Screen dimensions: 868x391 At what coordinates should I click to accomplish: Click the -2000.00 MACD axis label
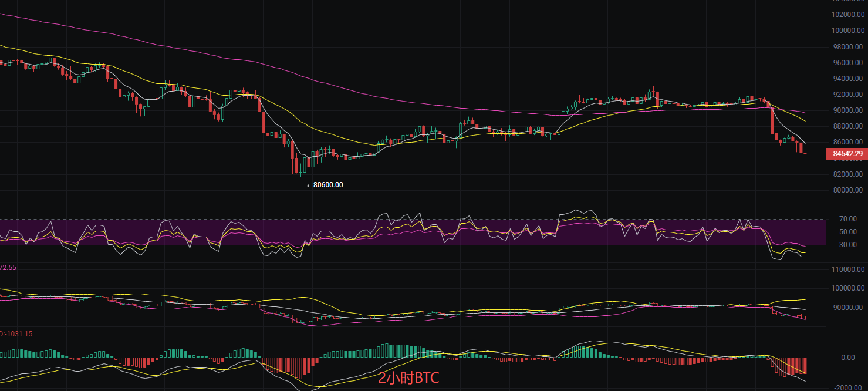[x=846, y=388]
